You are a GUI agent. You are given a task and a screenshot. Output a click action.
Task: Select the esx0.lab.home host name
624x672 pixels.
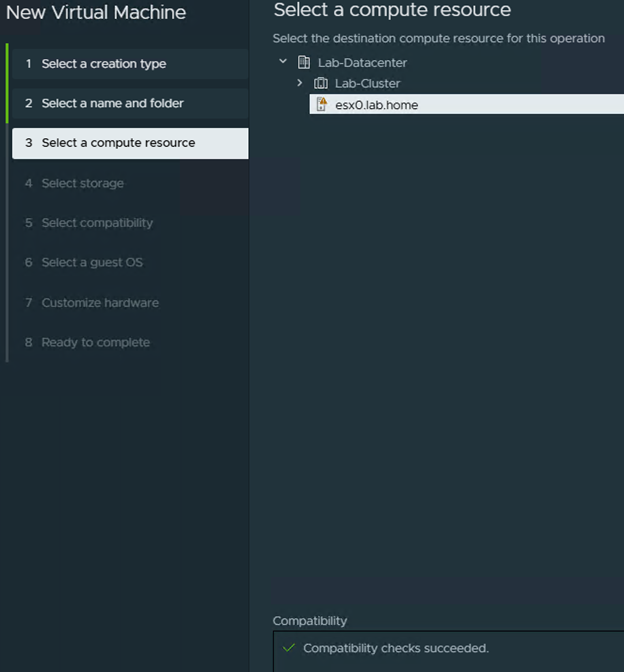(376, 105)
